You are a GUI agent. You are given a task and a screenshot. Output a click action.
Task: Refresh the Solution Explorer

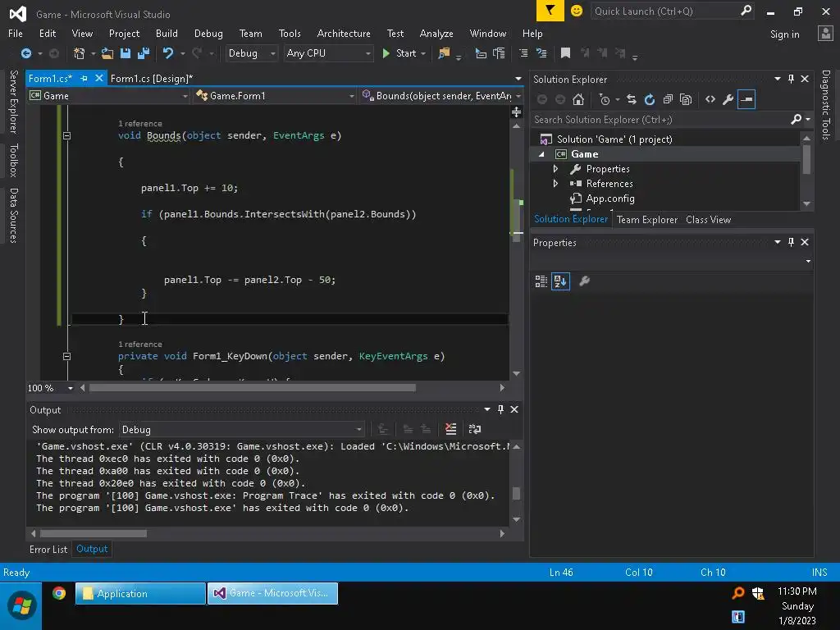[650, 99]
